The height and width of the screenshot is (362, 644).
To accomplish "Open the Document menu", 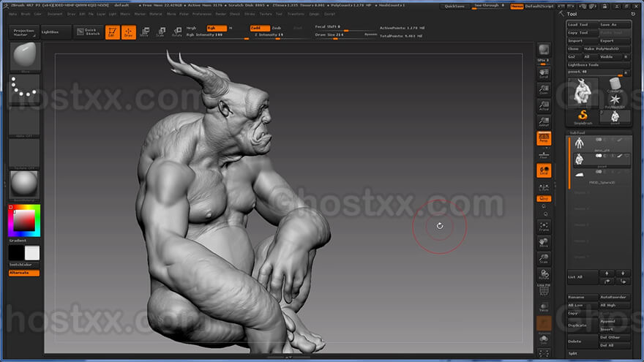I will coord(55,14).
